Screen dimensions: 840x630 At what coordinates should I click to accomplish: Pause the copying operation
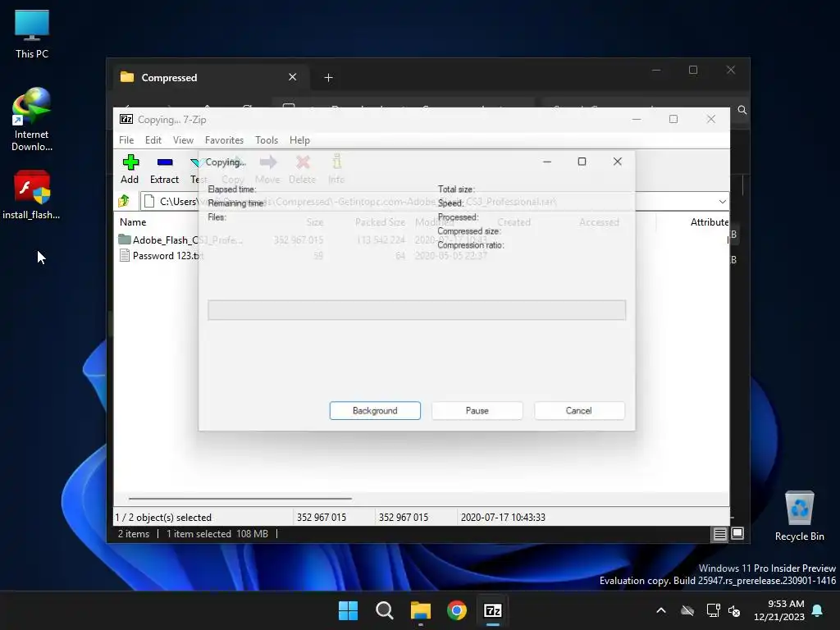(x=477, y=411)
